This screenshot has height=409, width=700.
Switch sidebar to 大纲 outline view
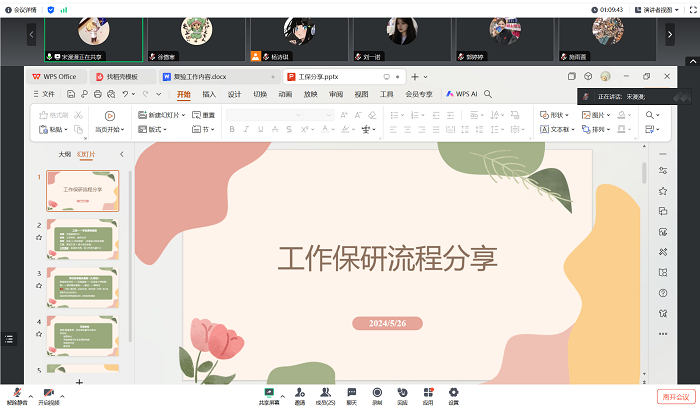[x=64, y=155]
